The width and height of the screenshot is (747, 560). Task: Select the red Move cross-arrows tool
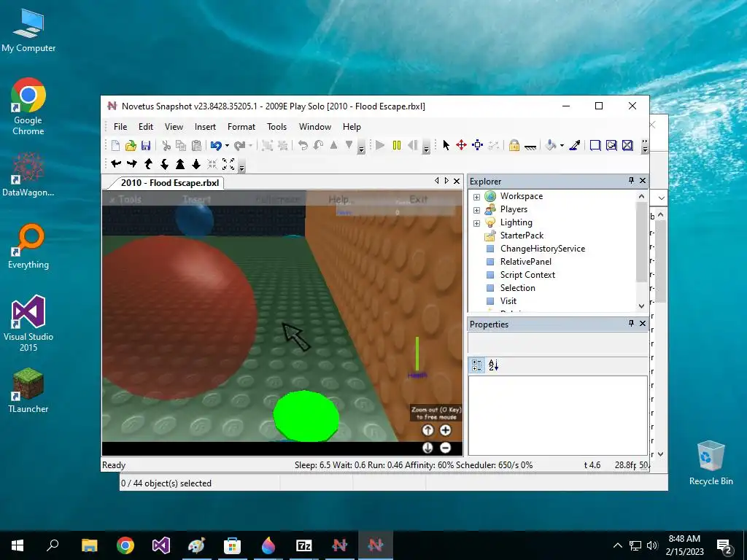tap(461, 145)
